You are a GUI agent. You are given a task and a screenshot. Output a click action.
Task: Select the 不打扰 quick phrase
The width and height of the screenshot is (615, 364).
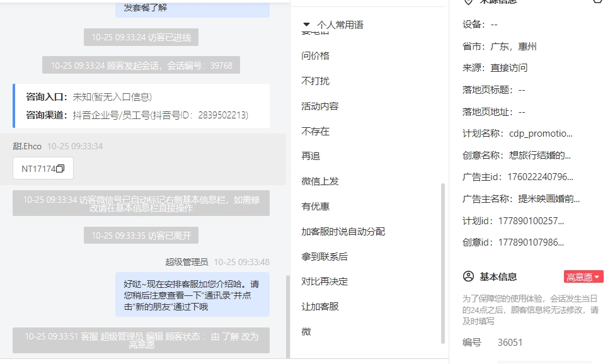pos(315,81)
